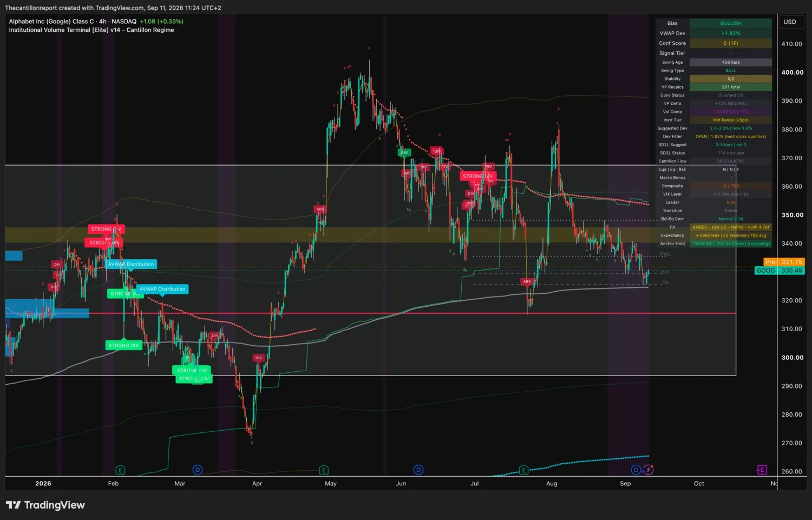Click the Swing Type BULL value

tap(731, 70)
